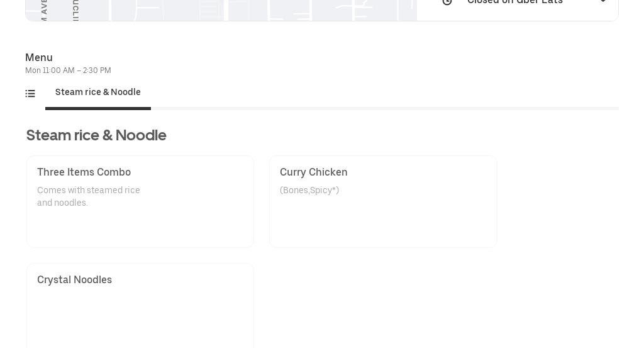Open the Crystal Noodles menu item
Image resolution: width=644 pixels, height=348 pixels.
click(140, 306)
